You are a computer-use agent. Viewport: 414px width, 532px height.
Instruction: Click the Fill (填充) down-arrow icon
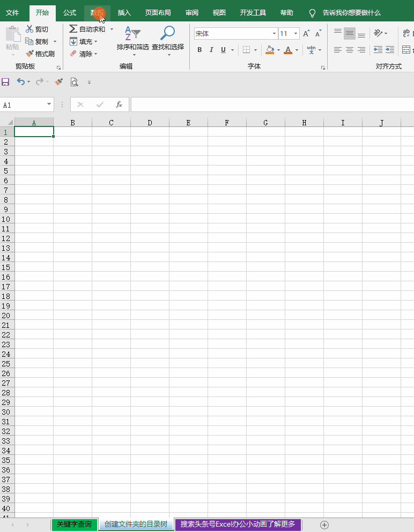(x=73, y=41)
